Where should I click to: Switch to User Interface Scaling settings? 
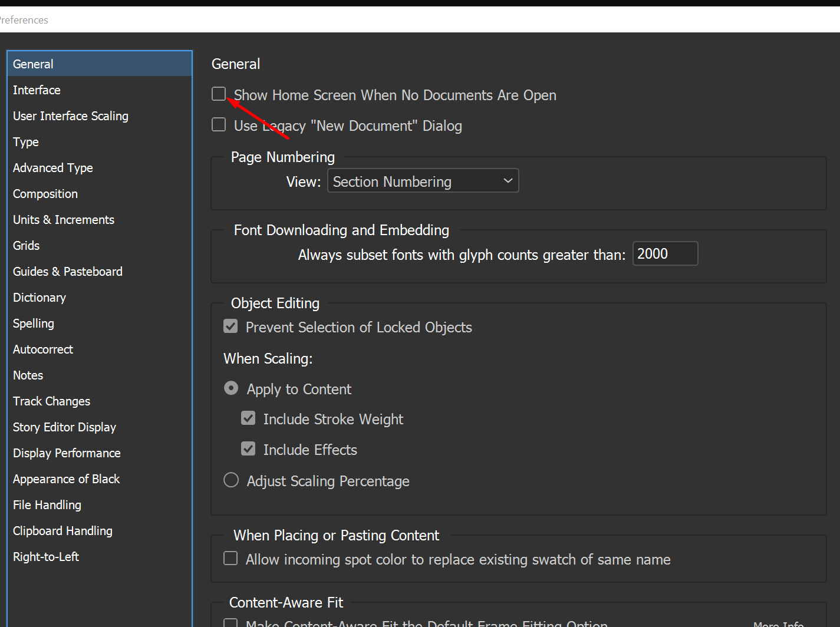(x=71, y=116)
